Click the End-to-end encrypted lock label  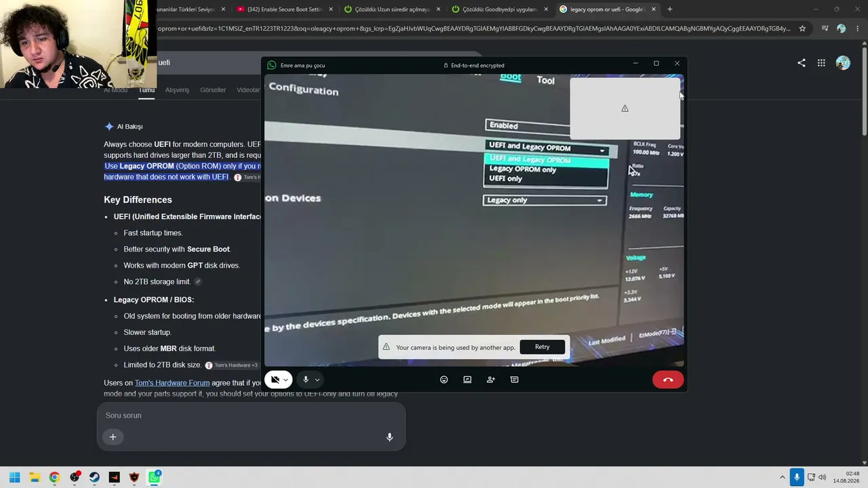(x=474, y=65)
